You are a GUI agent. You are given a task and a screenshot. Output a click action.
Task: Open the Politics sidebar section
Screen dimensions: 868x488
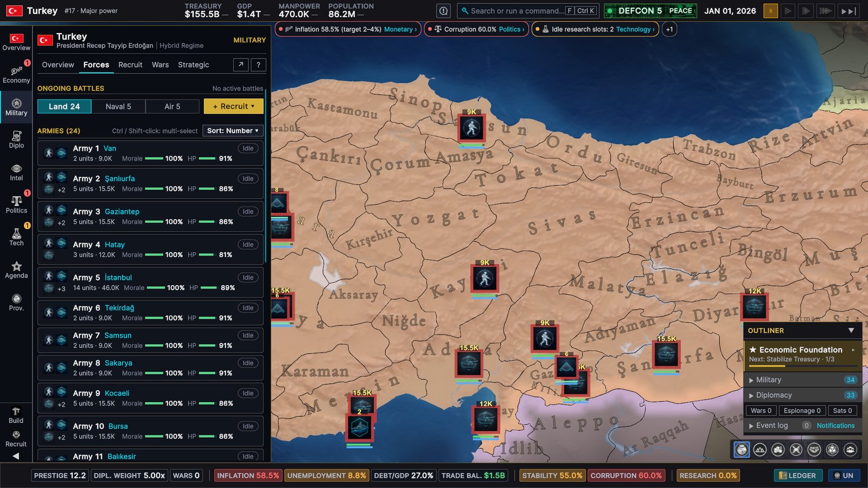(16, 205)
